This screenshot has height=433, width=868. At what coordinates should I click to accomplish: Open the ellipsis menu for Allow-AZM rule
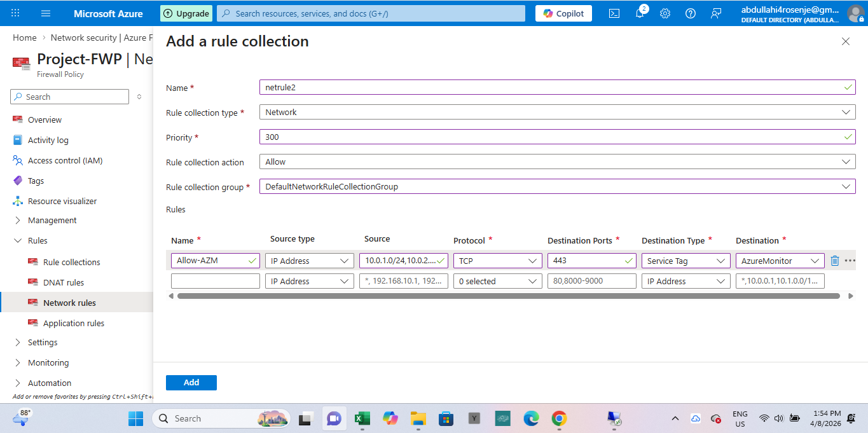(850, 261)
